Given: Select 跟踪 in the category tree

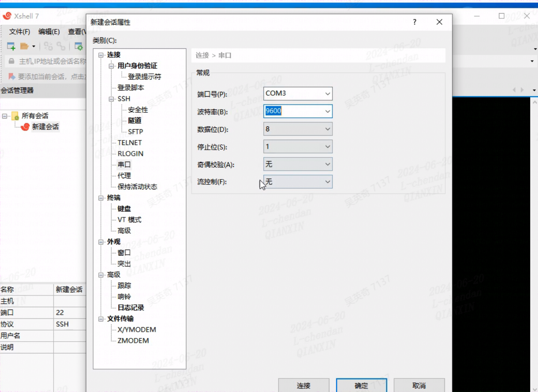Looking at the screenshot, I should click(124, 286).
